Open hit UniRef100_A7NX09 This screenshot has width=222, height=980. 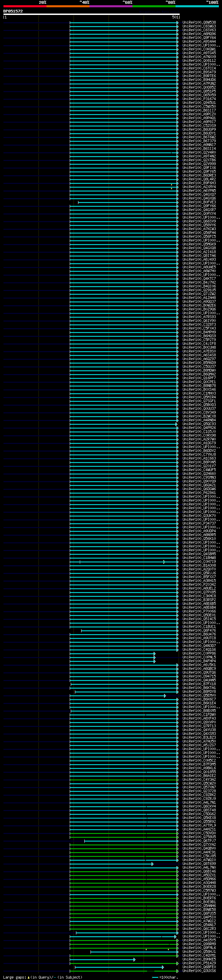coord(199,57)
